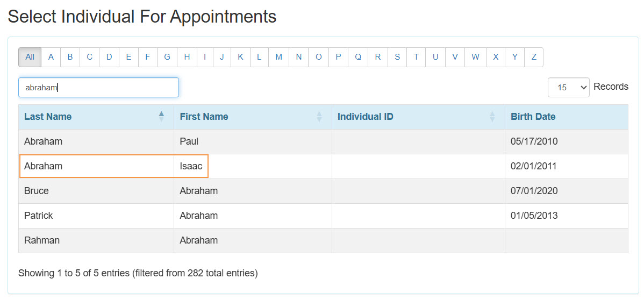Select the Rahman Abraham row
Image resolution: width=644 pixels, height=300 pixels.
click(x=42, y=240)
